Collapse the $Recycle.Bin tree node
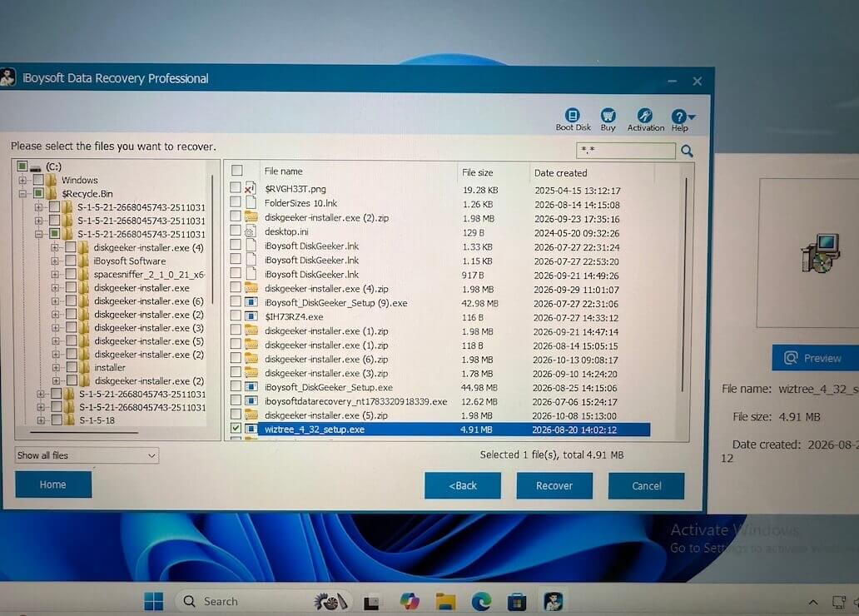 coord(22,193)
